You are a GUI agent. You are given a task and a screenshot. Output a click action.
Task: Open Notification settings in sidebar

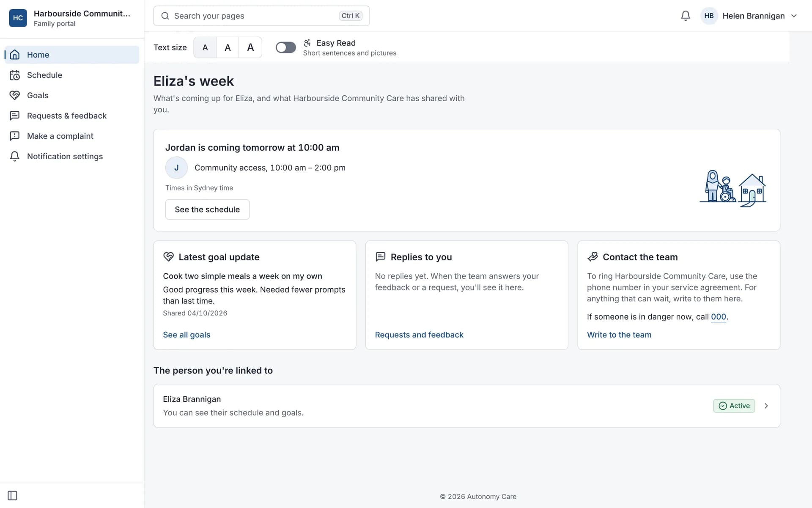pos(72,156)
